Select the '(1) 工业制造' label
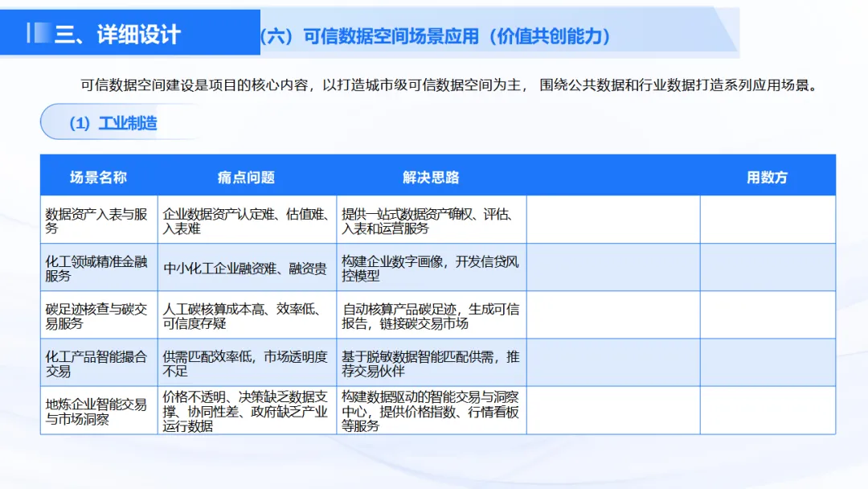Viewport: 868px width, 489px height. tap(113, 123)
